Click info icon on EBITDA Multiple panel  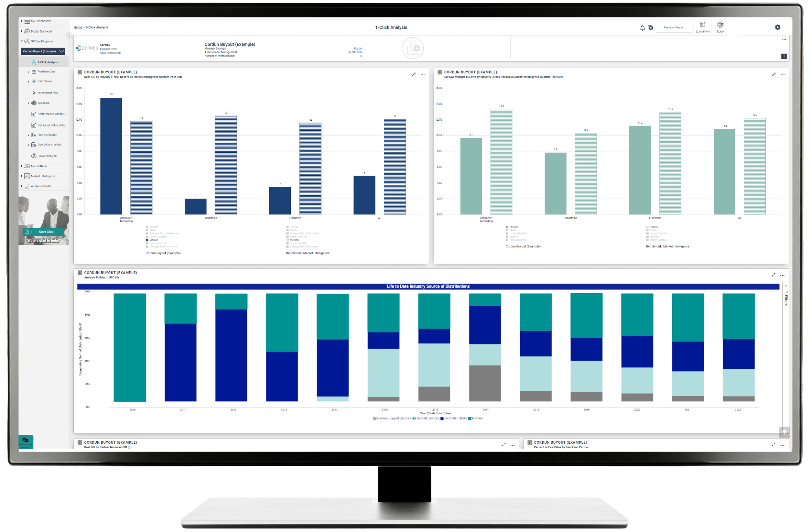pos(440,72)
